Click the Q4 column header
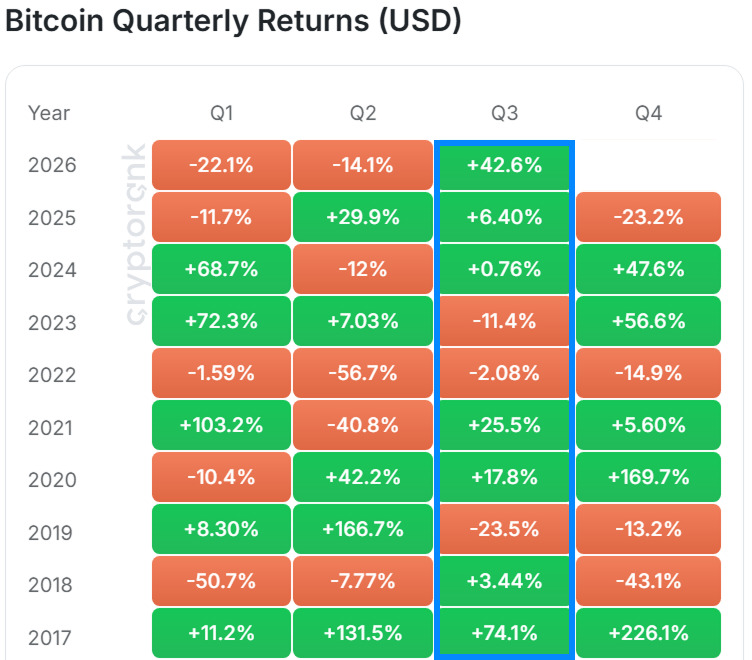 pos(648,113)
